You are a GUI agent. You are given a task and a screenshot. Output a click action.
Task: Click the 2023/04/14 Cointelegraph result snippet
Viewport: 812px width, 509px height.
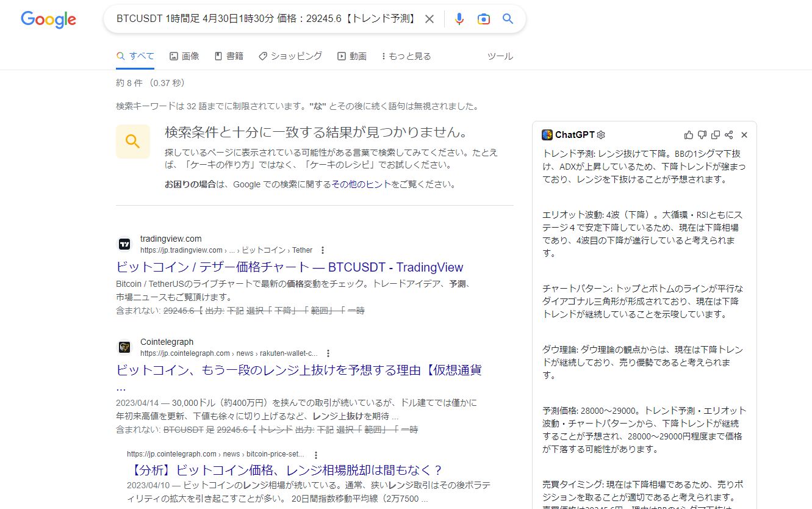pyautogui.click(x=296, y=410)
